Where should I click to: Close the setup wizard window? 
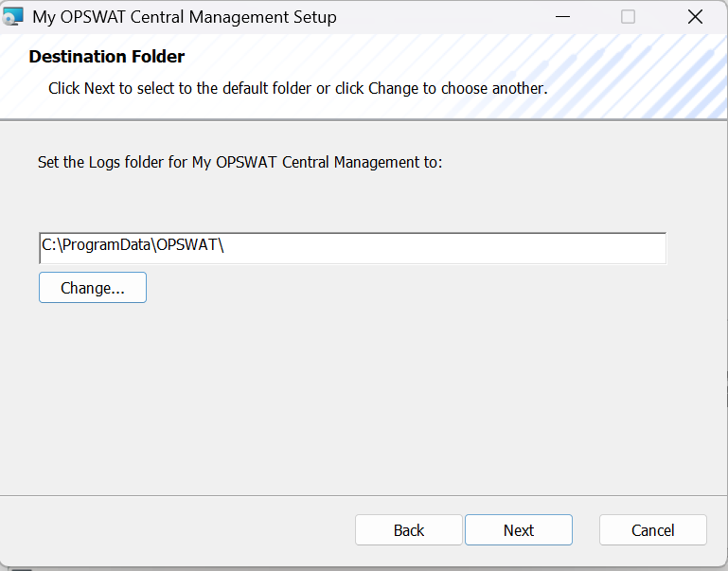695,17
